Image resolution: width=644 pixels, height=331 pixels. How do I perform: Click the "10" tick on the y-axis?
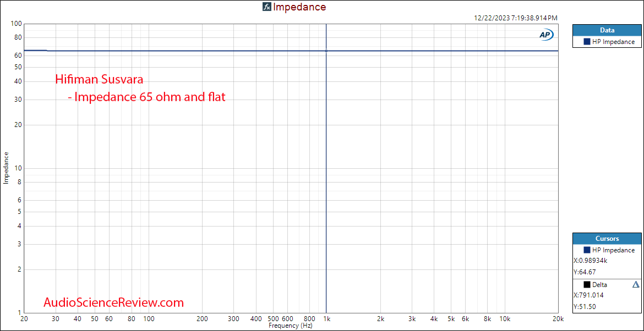pyautogui.click(x=18, y=168)
